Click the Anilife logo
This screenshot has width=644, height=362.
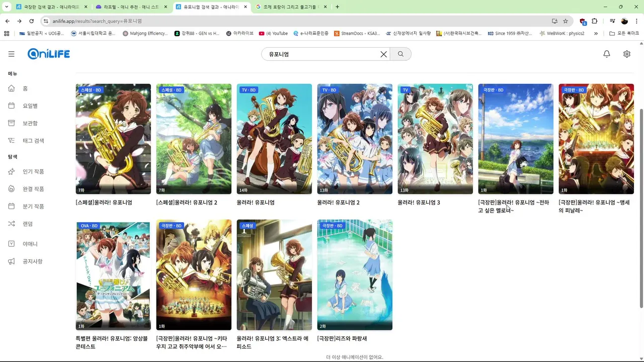point(49,54)
